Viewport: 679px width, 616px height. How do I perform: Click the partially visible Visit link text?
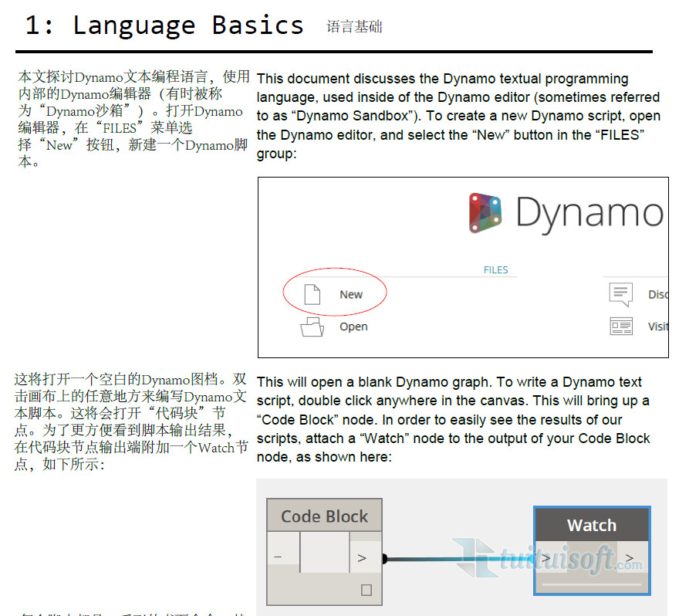657,327
